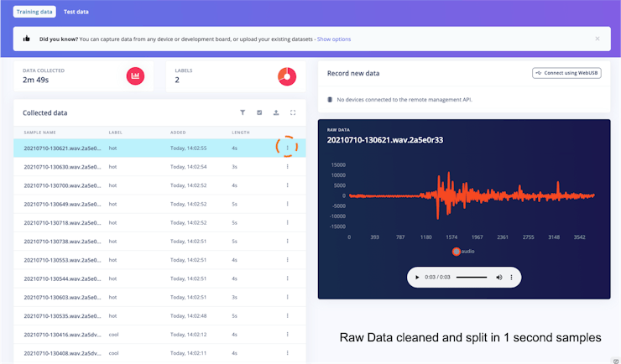The image size is (621, 364).
Task: Open the options menu for sample 20210710-130630
Action: pos(287,167)
